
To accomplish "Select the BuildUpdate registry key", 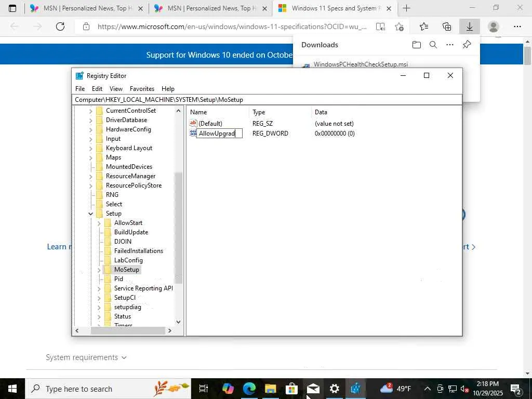I will coord(131,232).
